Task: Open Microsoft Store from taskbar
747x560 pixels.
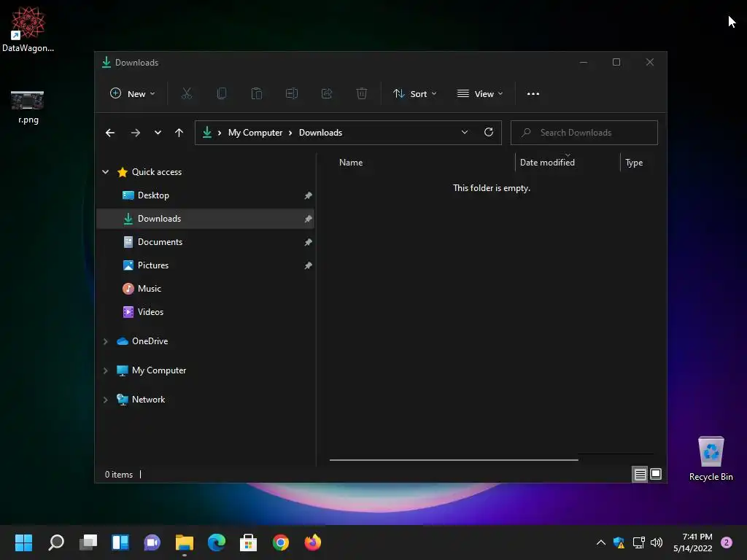Action: click(x=248, y=542)
